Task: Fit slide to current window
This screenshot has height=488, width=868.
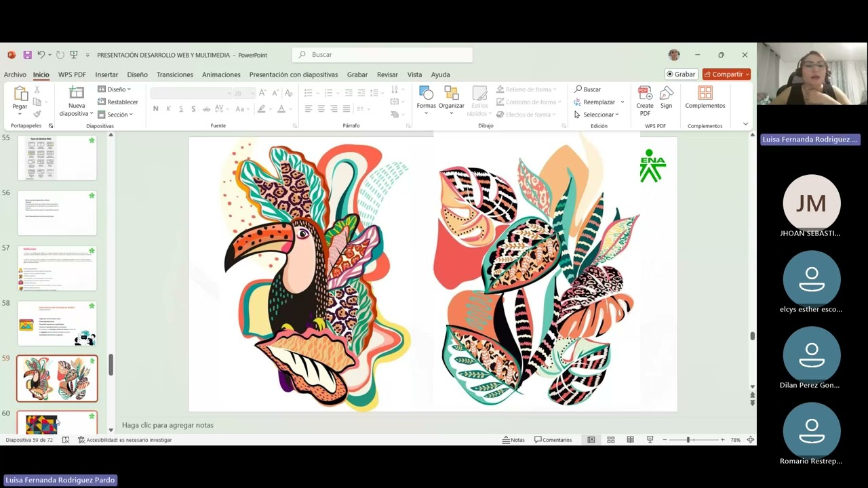Action: pos(750,440)
